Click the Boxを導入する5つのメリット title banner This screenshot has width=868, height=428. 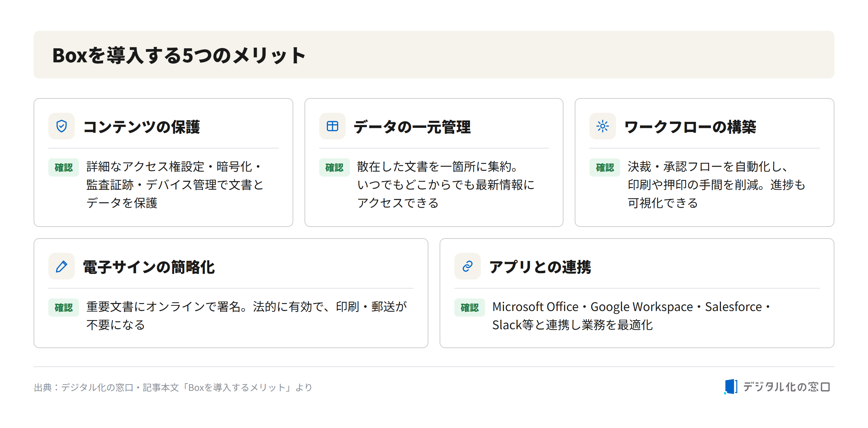[434, 55]
